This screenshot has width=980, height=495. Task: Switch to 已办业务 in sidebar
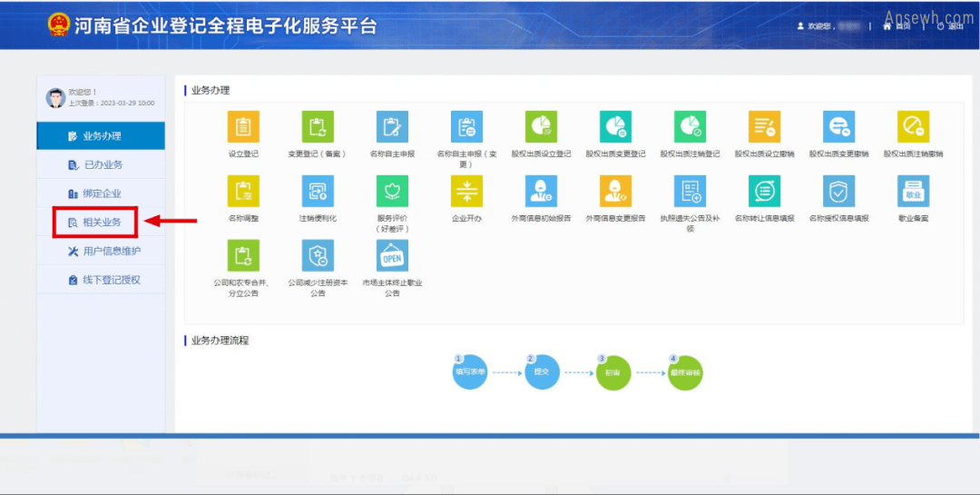click(x=102, y=164)
